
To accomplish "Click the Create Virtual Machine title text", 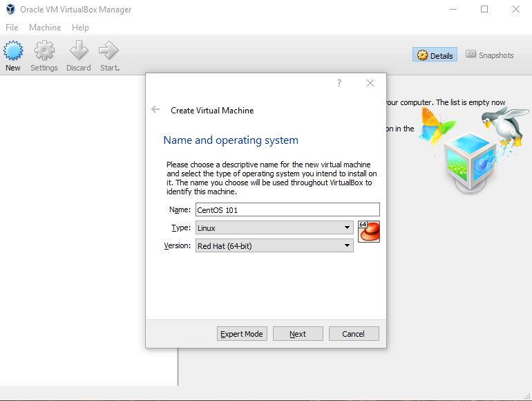I will (212, 111).
